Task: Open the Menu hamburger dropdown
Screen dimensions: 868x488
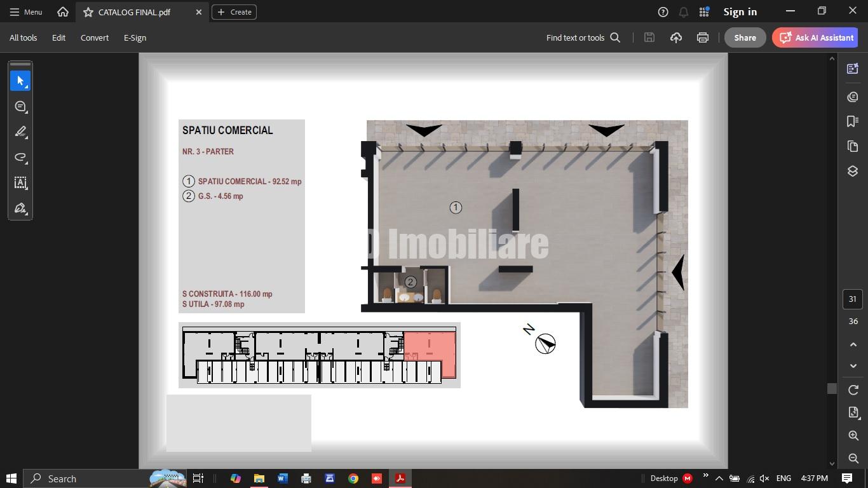Action: (x=26, y=12)
